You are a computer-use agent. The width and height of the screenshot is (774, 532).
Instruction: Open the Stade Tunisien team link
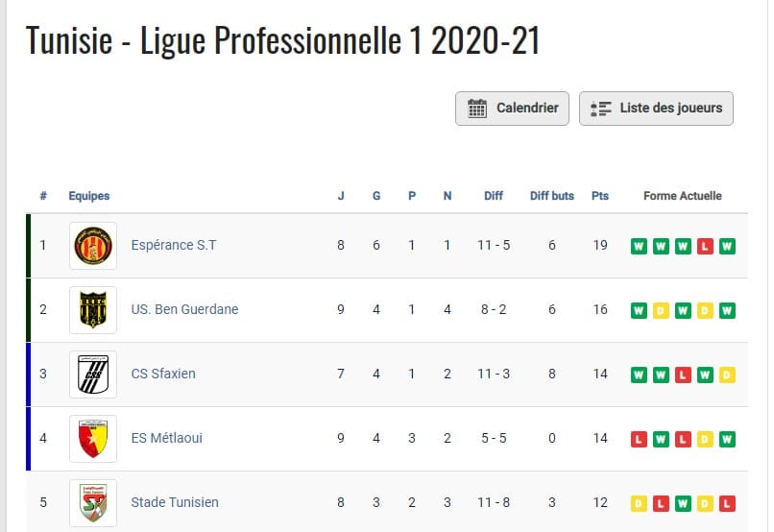click(x=175, y=502)
